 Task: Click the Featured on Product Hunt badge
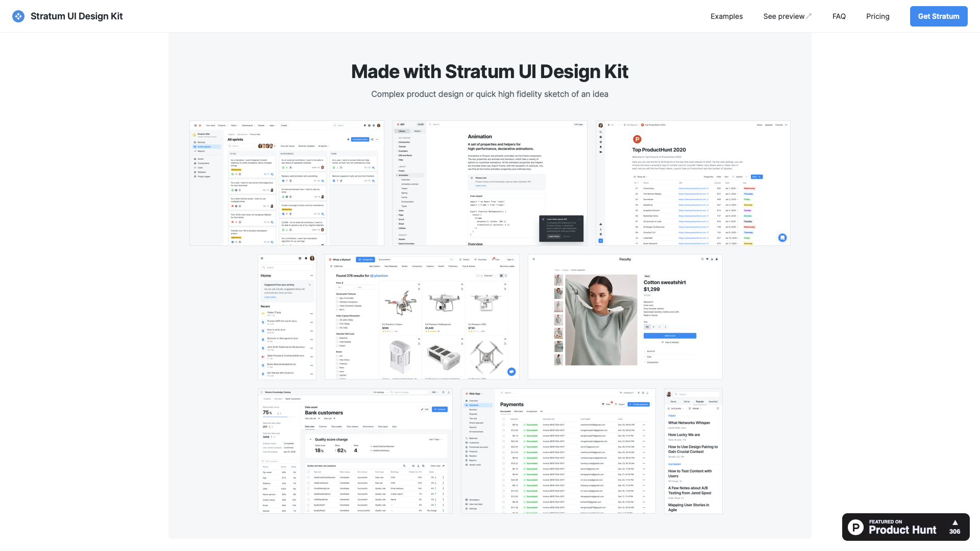tap(906, 527)
